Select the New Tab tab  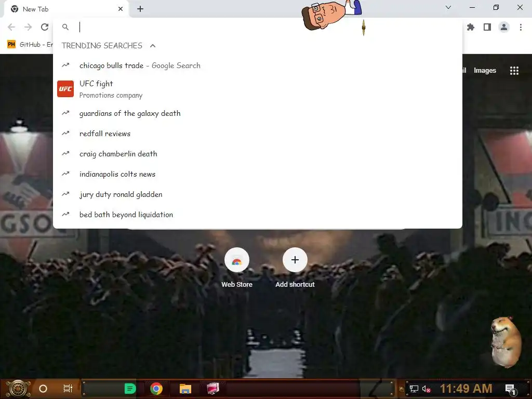tap(66, 9)
